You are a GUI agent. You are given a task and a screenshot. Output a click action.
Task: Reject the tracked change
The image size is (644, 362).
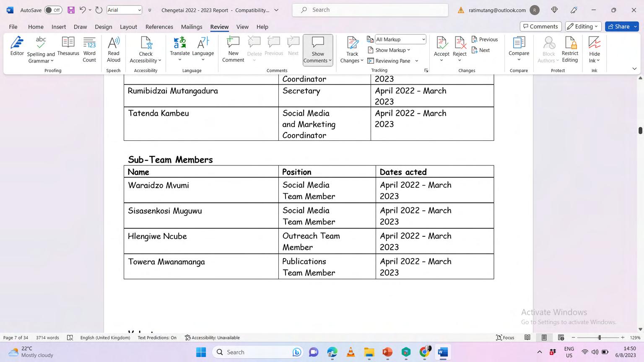[460, 49]
